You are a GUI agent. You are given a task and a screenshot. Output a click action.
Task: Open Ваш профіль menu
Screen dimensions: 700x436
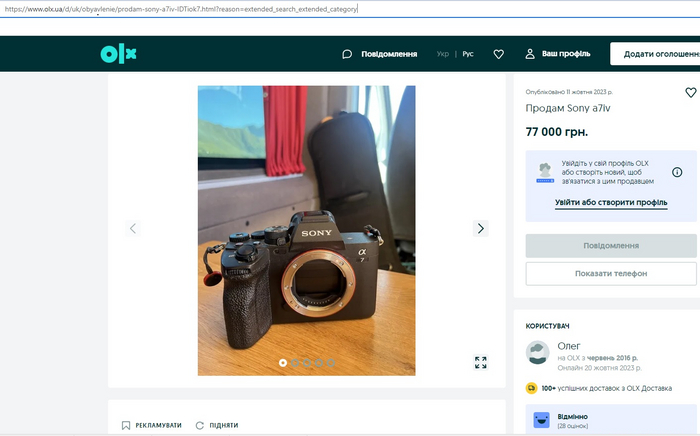(x=566, y=54)
